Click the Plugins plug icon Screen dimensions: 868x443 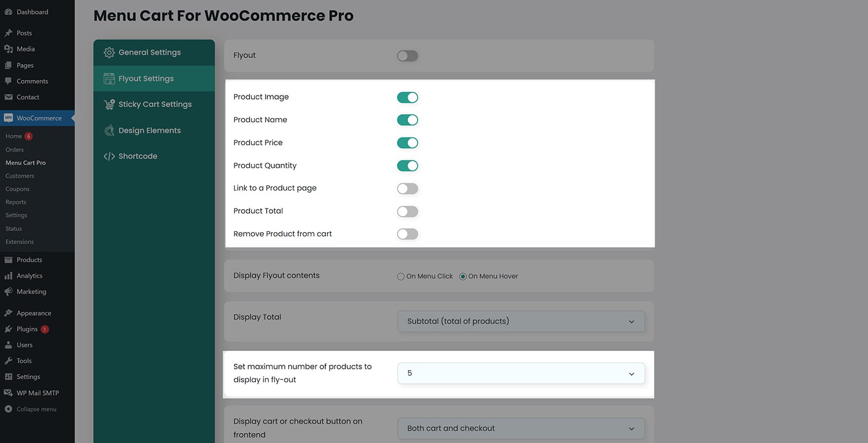(x=8, y=329)
